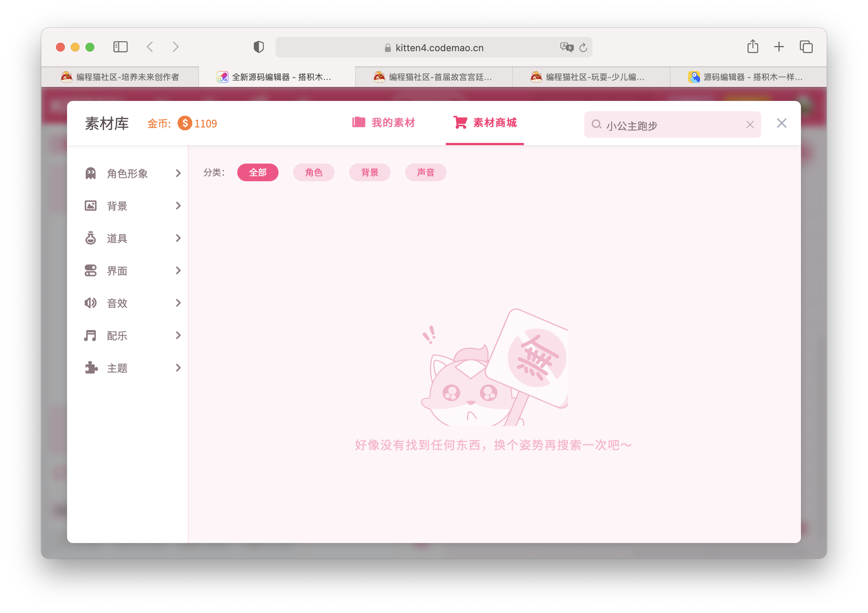Expand the 音效 category chevron
This screenshot has width=868, height=613.
click(x=178, y=303)
